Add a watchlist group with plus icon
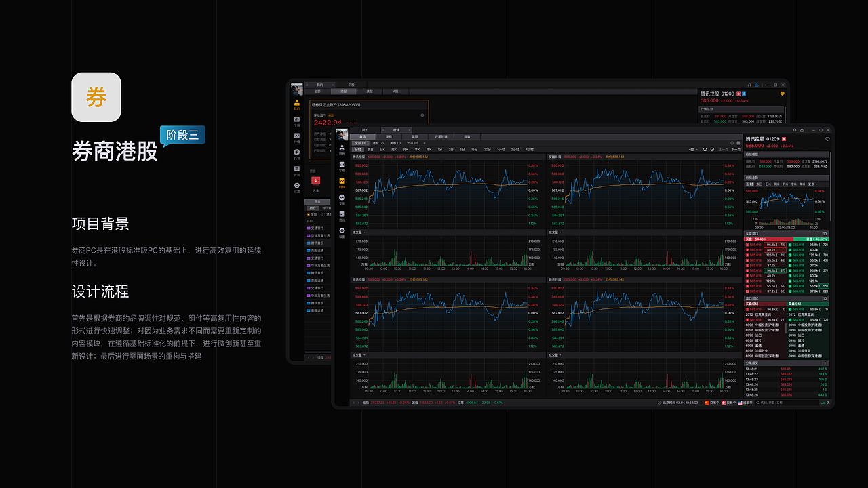Screen dimensions: 868x488 coord(425,143)
